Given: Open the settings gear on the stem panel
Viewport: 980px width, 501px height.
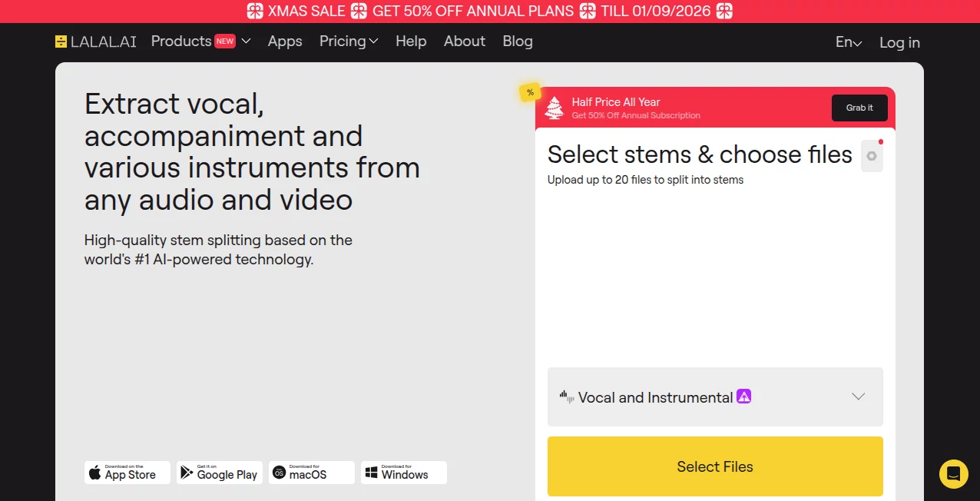Looking at the screenshot, I should point(872,155).
